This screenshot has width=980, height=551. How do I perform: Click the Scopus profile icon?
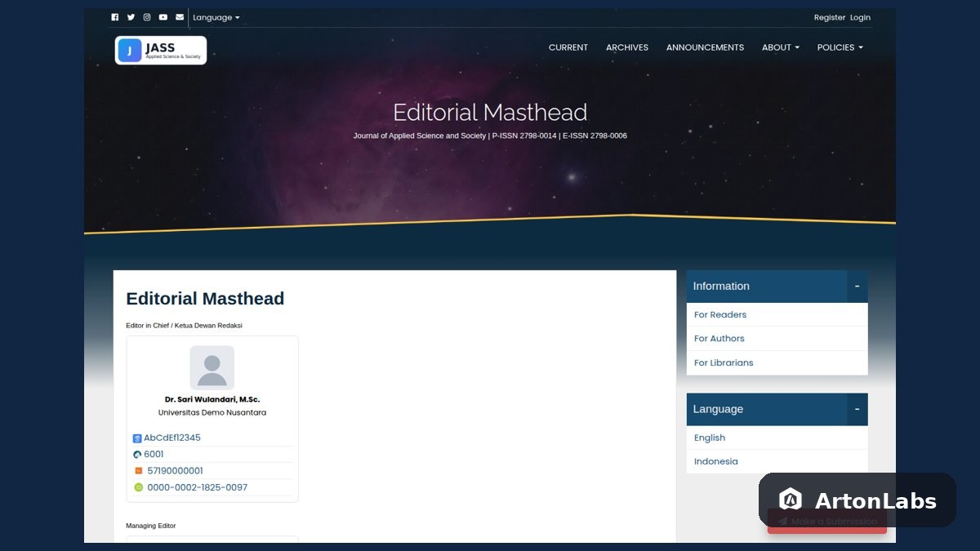[x=139, y=471]
